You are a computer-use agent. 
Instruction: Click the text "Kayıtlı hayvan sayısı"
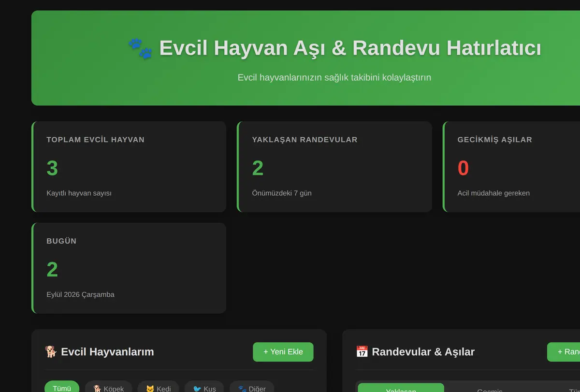[x=79, y=193]
